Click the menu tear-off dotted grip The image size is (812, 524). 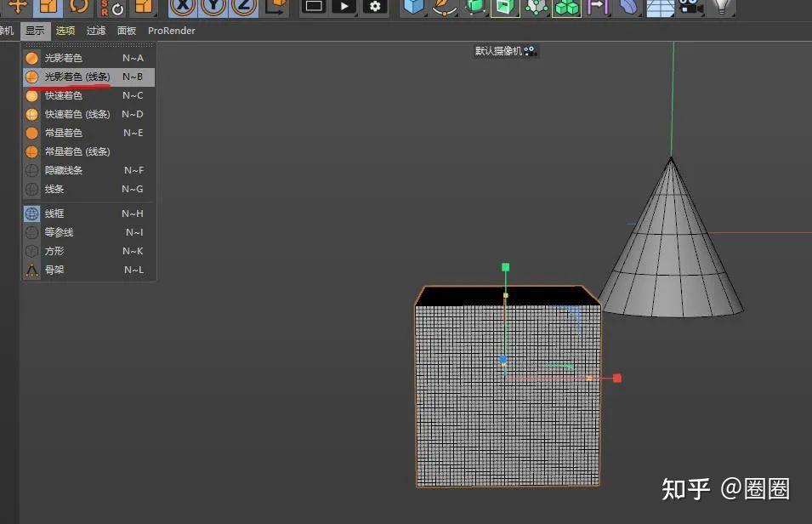coord(88,45)
